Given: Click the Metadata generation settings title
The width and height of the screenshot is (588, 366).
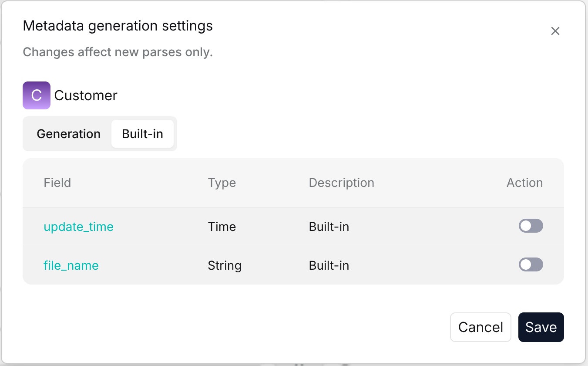Looking at the screenshot, I should [118, 26].
